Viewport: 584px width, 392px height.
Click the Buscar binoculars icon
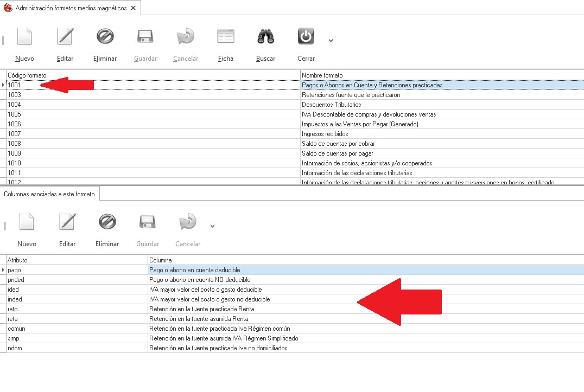click(265, 37)
